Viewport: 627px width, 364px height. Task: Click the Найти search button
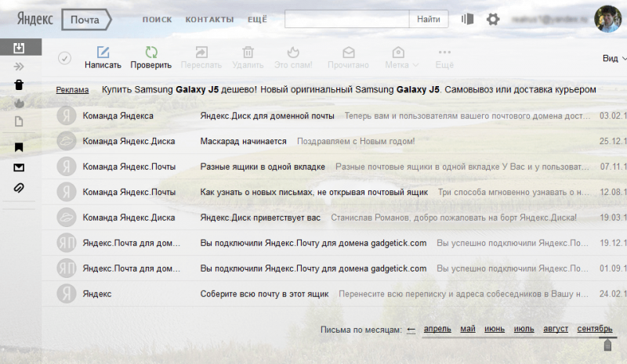(x=428, y=19)
